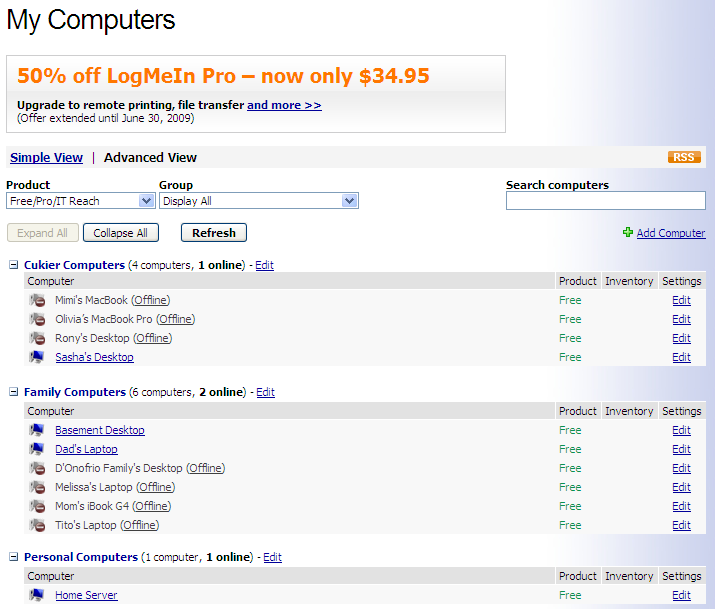Click Offline status of Tito's Laptop
This screenshot has width=715, height=609.
140,526
